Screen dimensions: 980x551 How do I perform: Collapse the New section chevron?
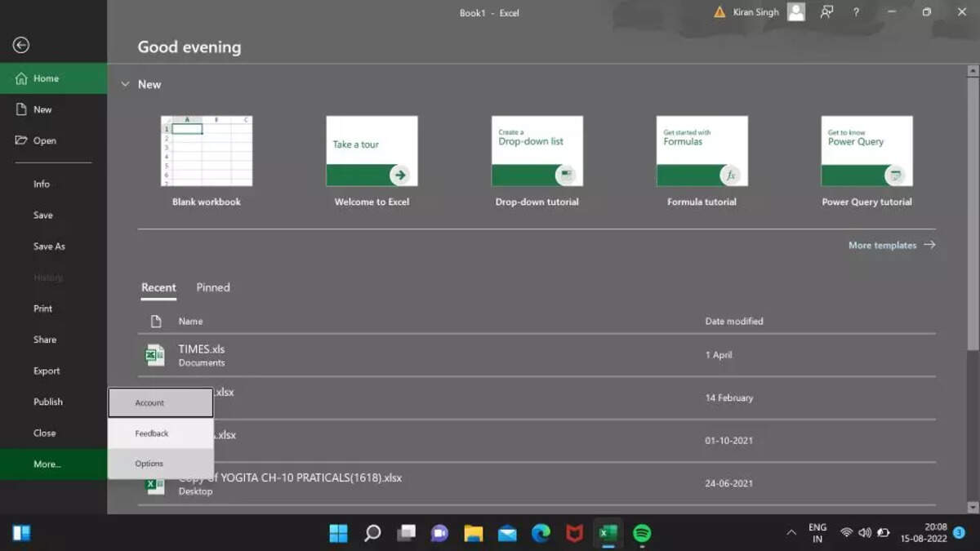tap(125, 84)
